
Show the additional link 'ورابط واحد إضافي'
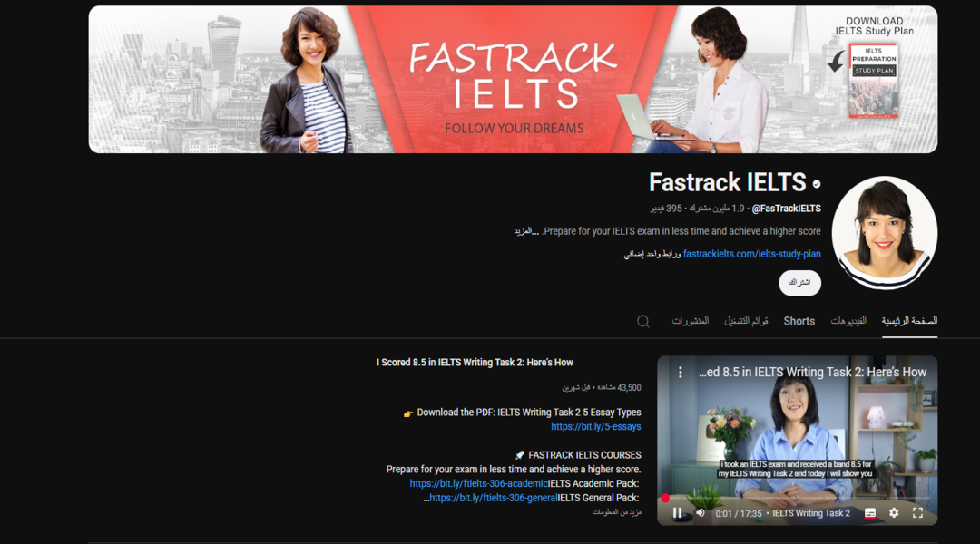click(652, 254)
